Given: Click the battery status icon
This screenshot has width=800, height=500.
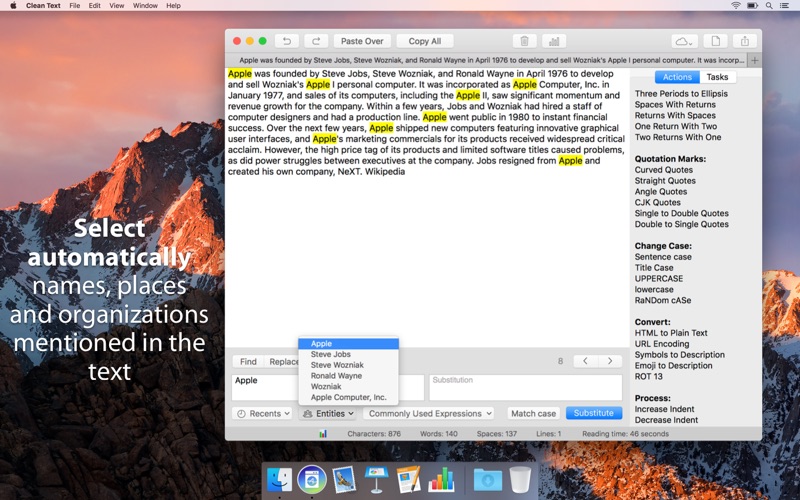Looking at the screenshot, I should click(x=752, y=6).
